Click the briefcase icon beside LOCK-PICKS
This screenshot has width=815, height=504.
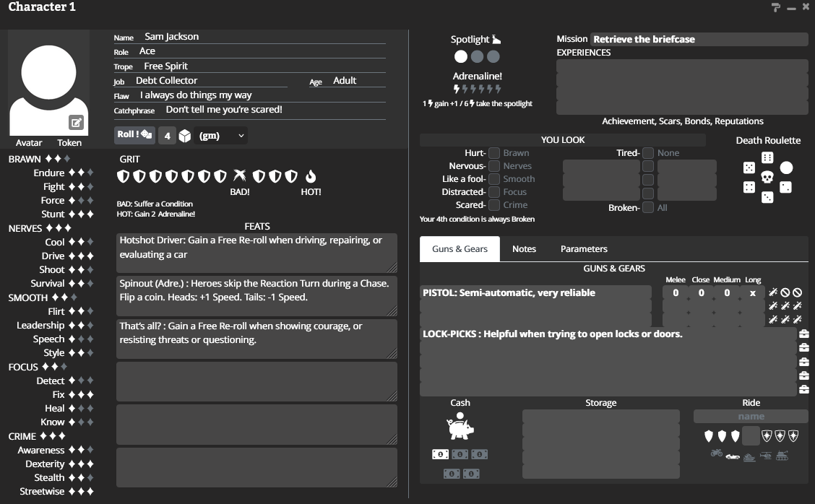tap(803, 334)
